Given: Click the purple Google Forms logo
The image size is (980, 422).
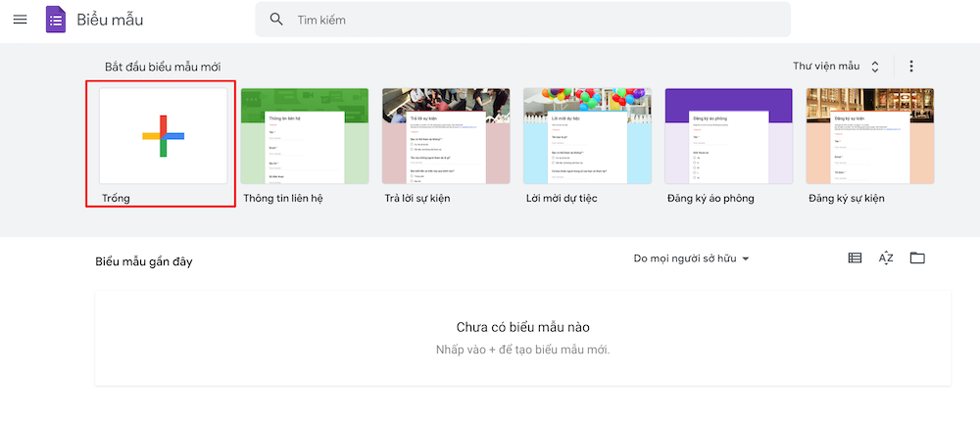Looking at the screenshot, I should click(x=56, y=20).
